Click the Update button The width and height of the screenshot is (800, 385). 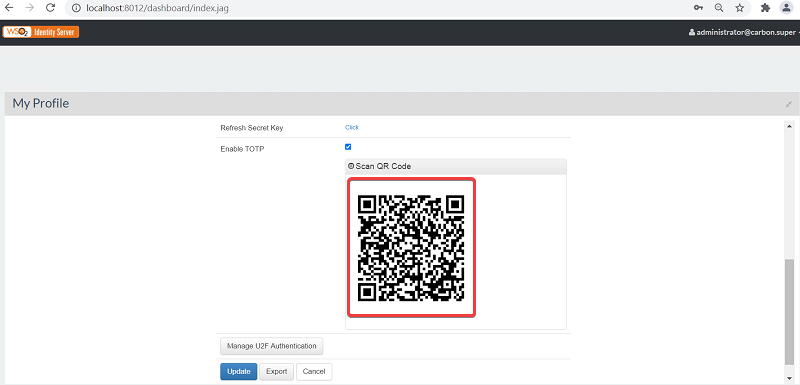pos(239,372)
